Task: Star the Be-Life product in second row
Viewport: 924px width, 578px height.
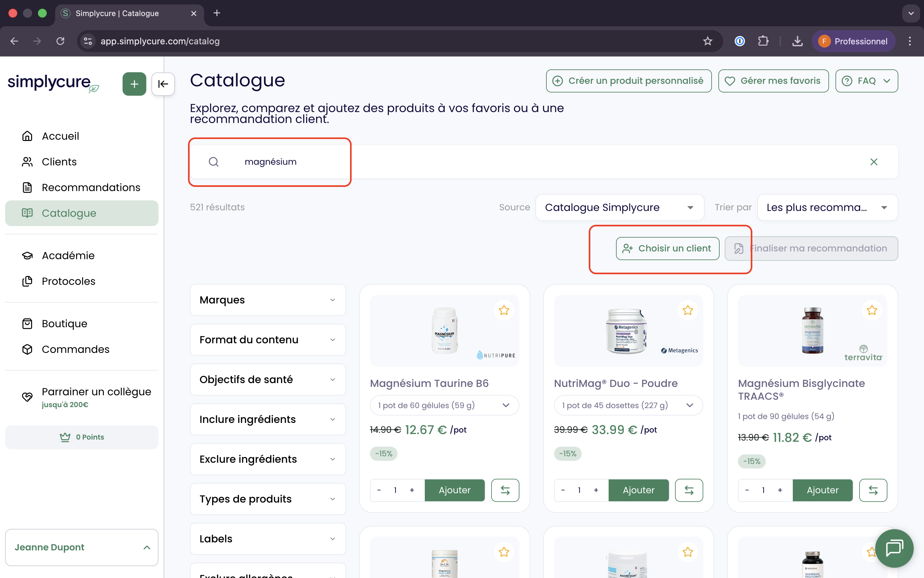Action: [504, 552]
